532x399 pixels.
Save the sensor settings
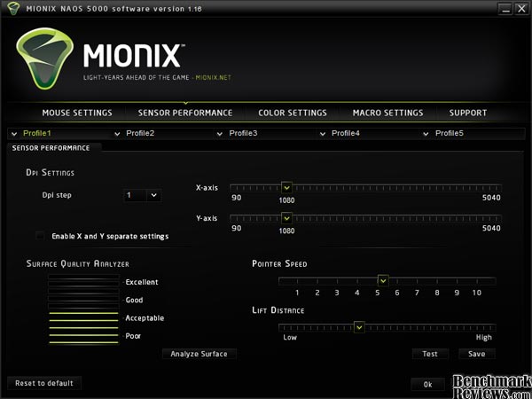click(x=477, y=354)
